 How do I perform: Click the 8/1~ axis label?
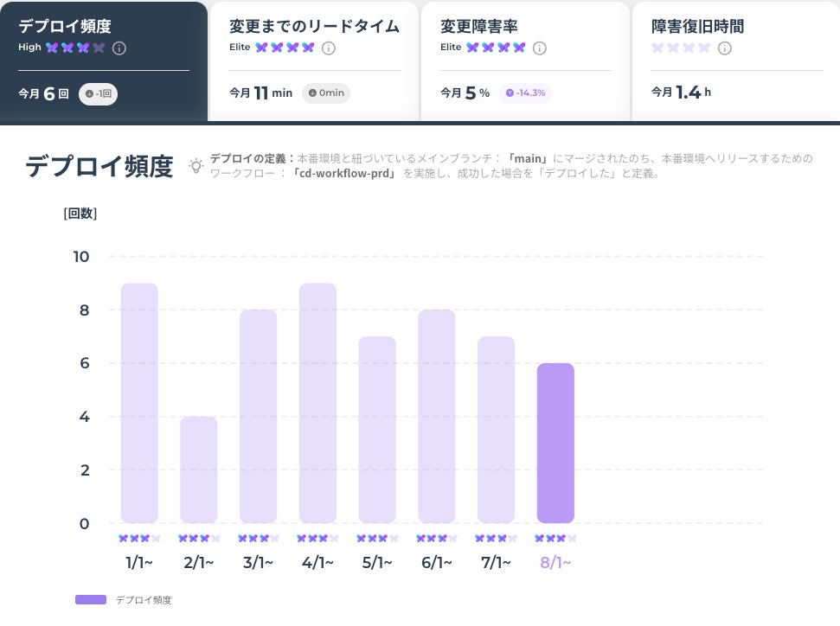[555, 563]
